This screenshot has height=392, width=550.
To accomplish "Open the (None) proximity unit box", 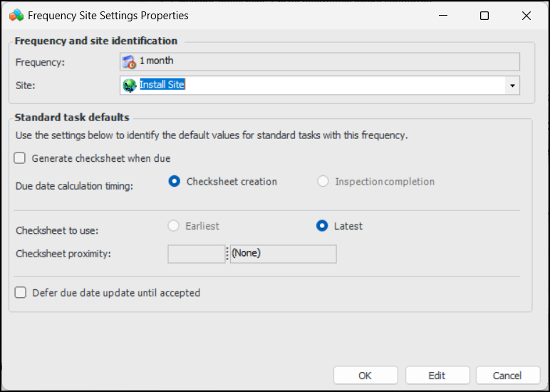I will point(283,254).
